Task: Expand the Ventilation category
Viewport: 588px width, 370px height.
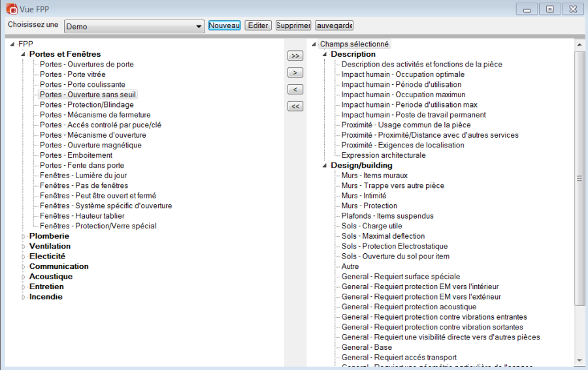Action: [24, 247]
